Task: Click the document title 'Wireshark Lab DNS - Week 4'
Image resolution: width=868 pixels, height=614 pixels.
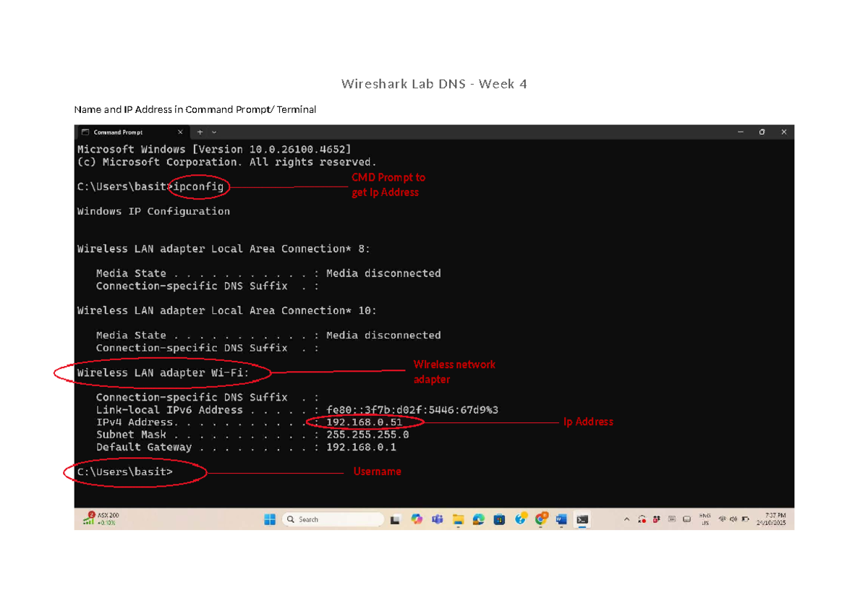Action: point(434,84)
